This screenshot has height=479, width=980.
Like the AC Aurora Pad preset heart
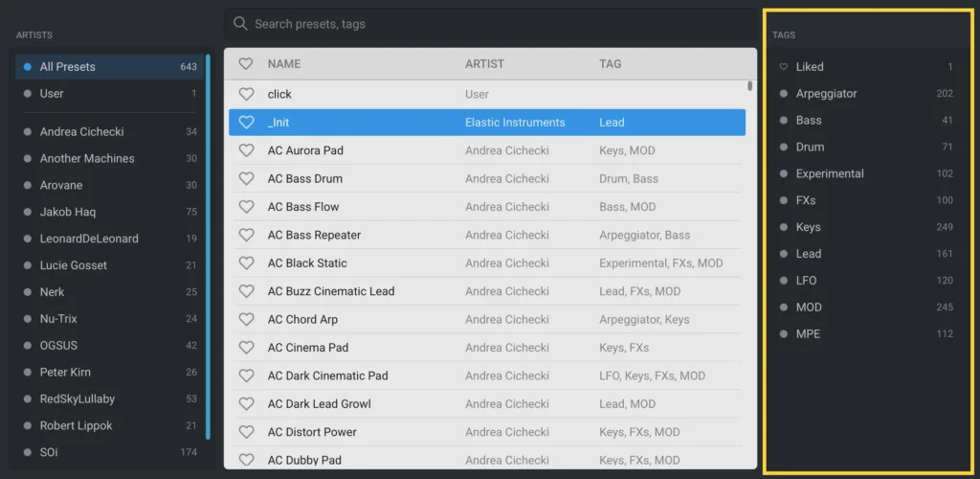pyautogui.click(x=247, y=150)
